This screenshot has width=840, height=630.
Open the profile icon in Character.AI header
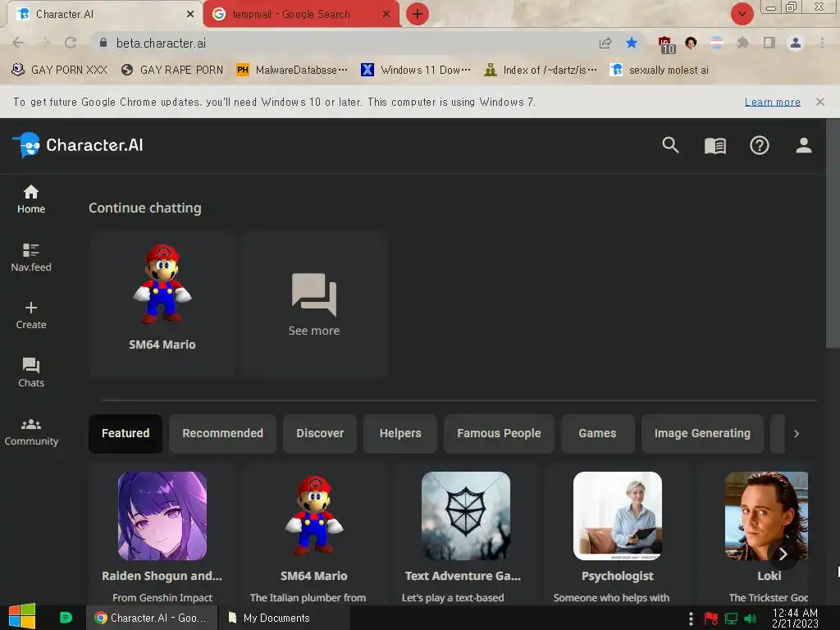803,145
